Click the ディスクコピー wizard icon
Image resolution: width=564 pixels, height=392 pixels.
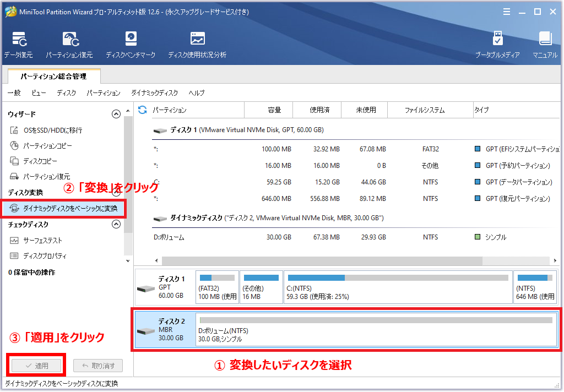(x=14, y=161)
